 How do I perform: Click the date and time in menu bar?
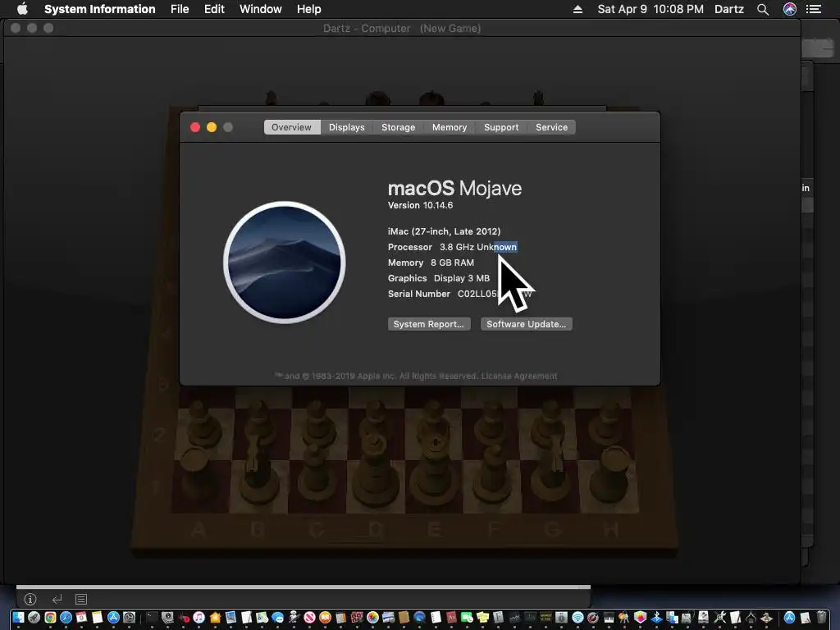click(x=651, y=9)
